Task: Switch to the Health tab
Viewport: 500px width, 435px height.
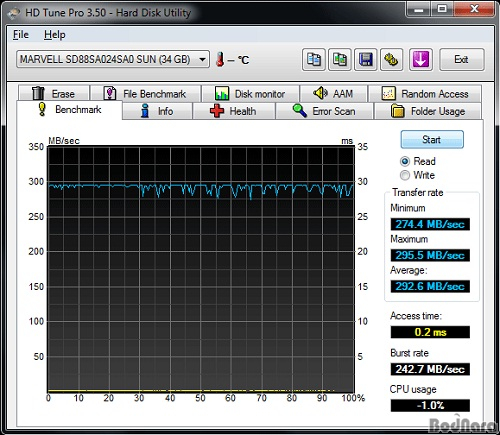Action: point(234,111)
